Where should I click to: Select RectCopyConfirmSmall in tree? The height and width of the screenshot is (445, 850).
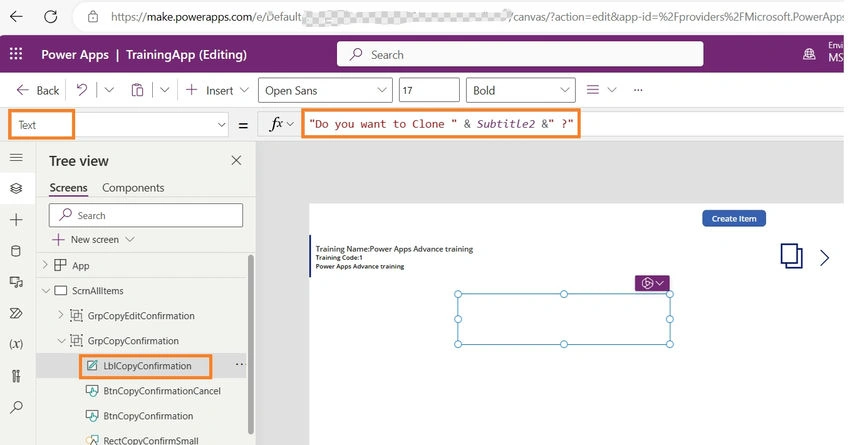point(151,440)
